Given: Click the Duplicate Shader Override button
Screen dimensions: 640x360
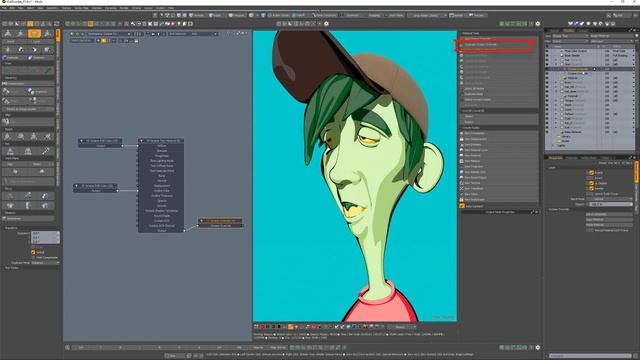Looking at the screenshot, I should pos(499,44).
